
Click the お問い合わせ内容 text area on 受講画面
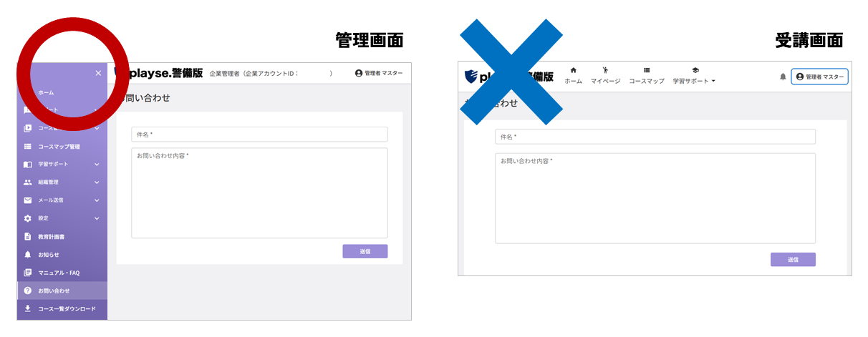click(x=655, y=198)
